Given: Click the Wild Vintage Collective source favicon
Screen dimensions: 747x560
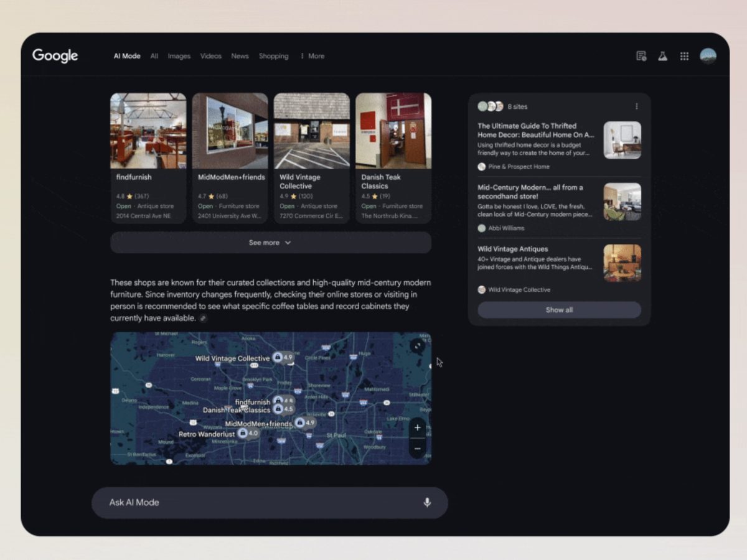Looking at the screenshot, I should pyautogui.click(x=481, y=290).
